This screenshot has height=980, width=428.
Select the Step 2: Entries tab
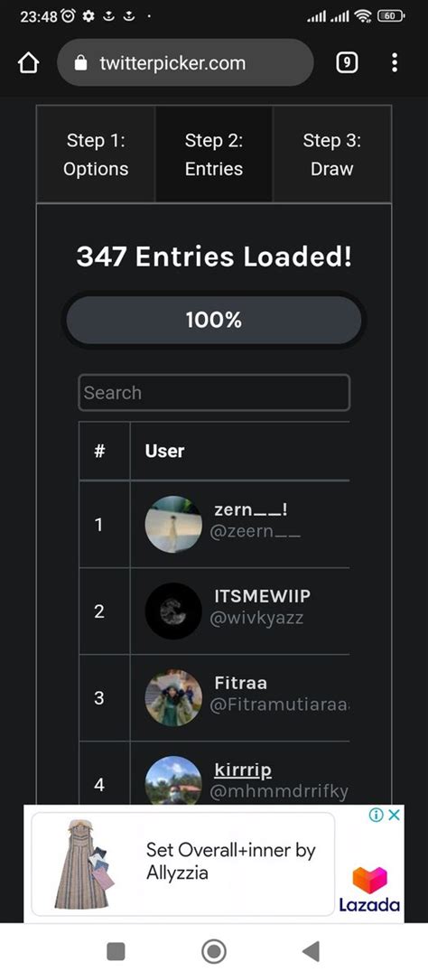[x=214, y=154]
